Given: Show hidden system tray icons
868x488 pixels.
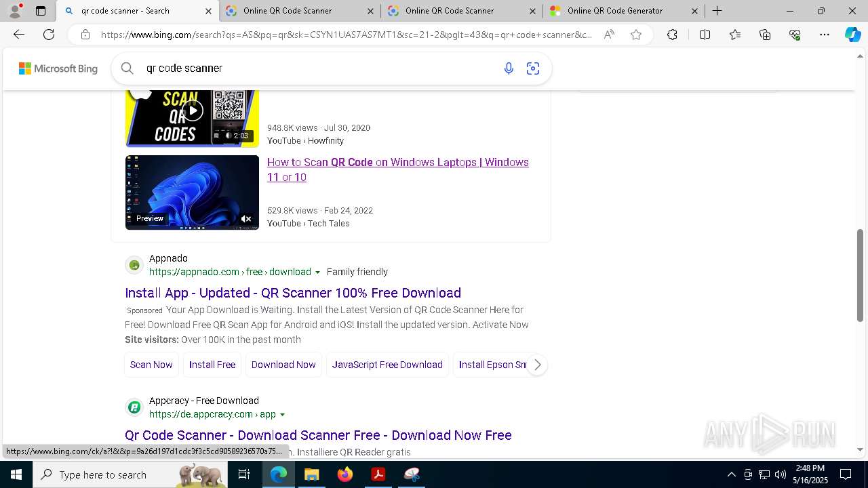Looking at the screenshot, I should coord(731,474).
